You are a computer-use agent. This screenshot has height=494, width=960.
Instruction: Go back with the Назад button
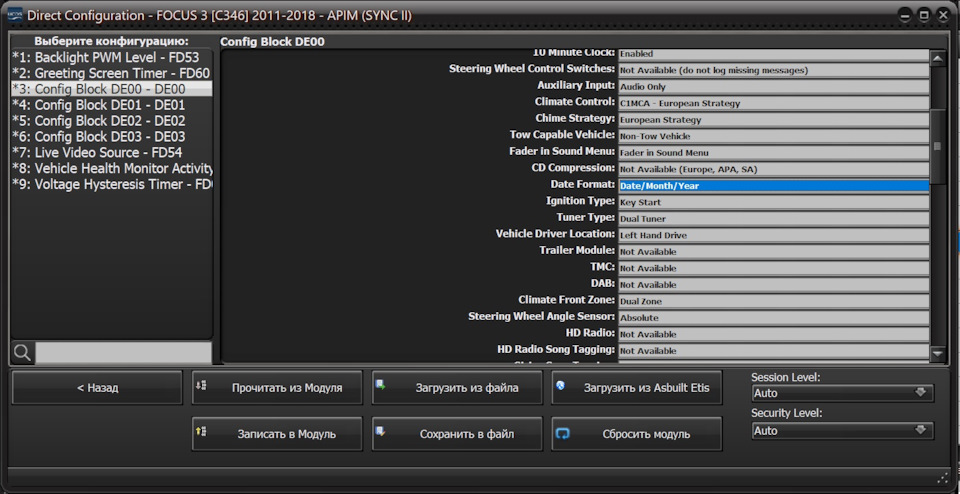[97, 387]
